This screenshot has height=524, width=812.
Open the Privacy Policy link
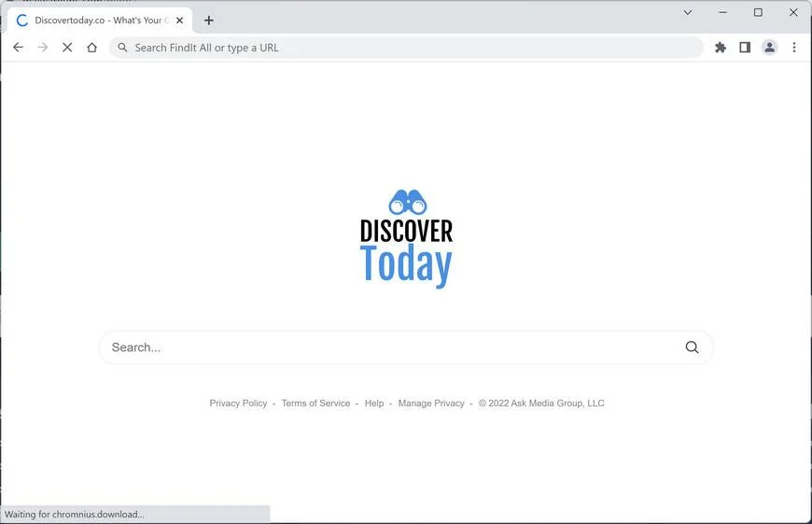[238, 404]
